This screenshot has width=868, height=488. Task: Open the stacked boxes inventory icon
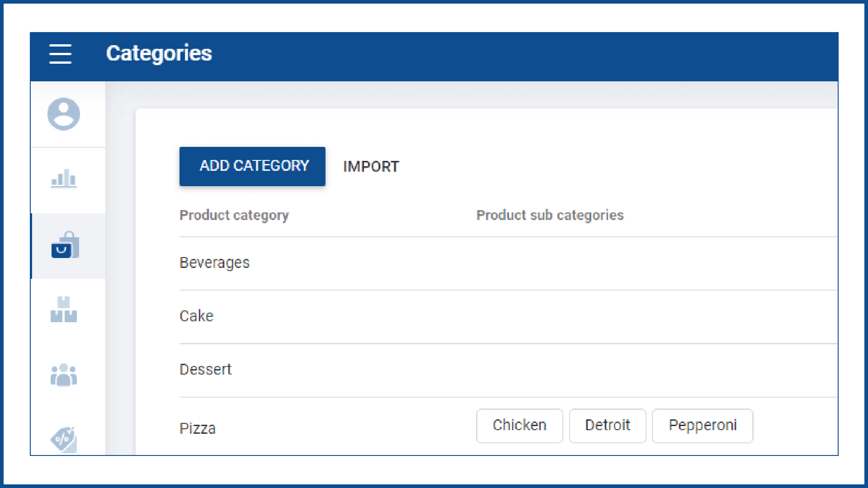[x=64, y=310]
